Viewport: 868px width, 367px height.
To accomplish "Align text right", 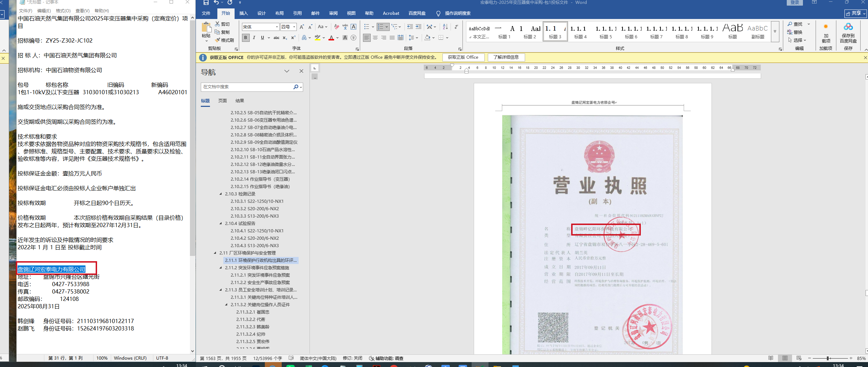I will tap(384, 38).
